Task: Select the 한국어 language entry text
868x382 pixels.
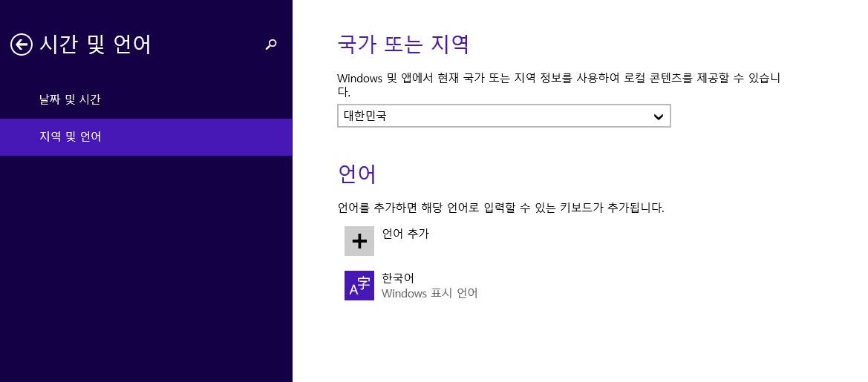Action: tap(398, 278)
